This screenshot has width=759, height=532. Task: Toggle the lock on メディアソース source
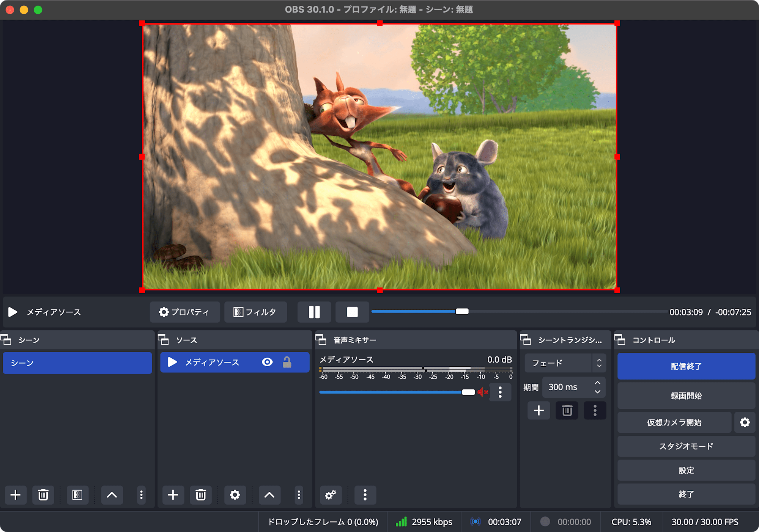click(x=287, y=362)
